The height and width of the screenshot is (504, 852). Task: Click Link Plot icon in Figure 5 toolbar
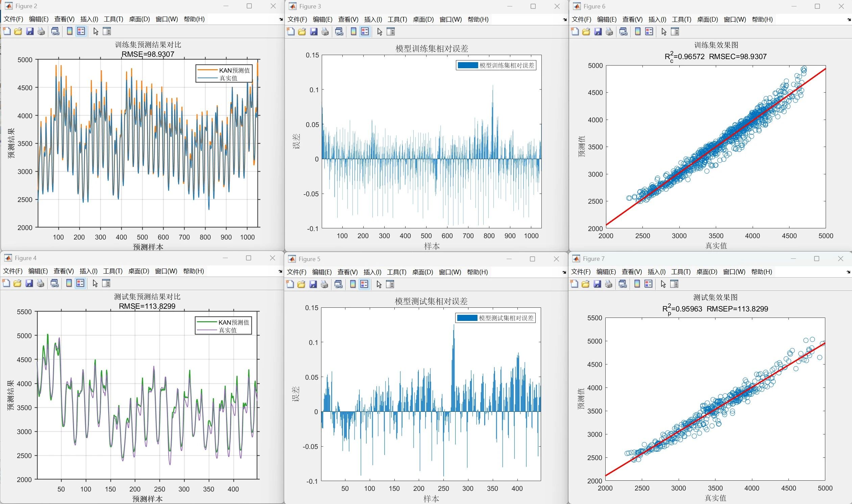coord(338,284)
